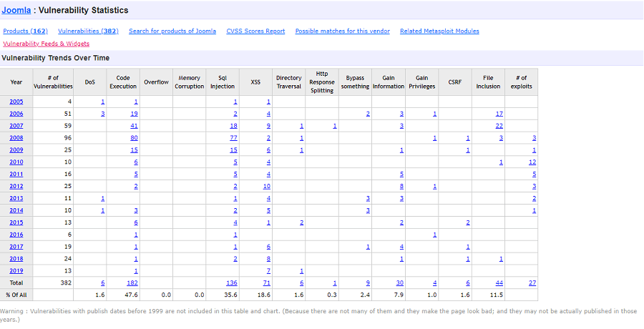Open the 2007 year row link
This screenshot has width=644, height=329.
pyautogui.click(x=16, y=126)
